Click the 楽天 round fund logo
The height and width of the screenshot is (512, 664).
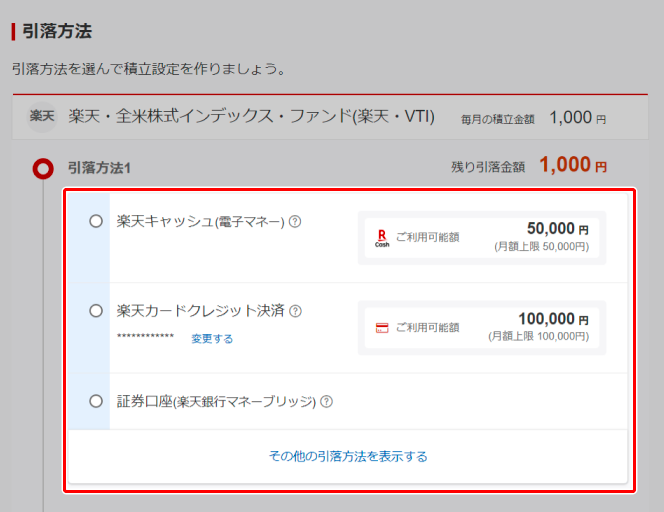click(42, 116)
